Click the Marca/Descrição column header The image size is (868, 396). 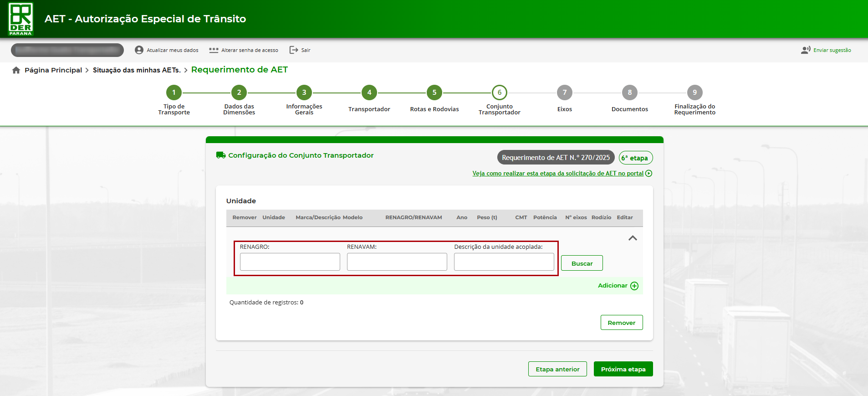tap(318, 218)
